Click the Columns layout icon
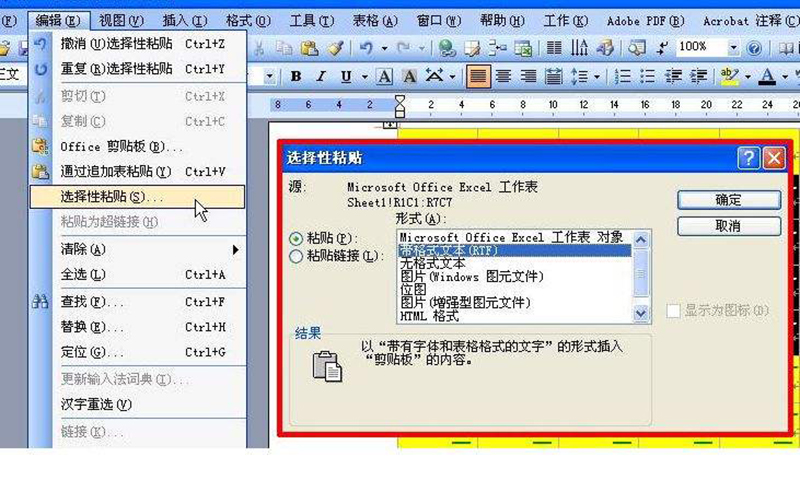The height and width of the screenshot is (492, 800). pyautogui.click(x=554, y=48)
